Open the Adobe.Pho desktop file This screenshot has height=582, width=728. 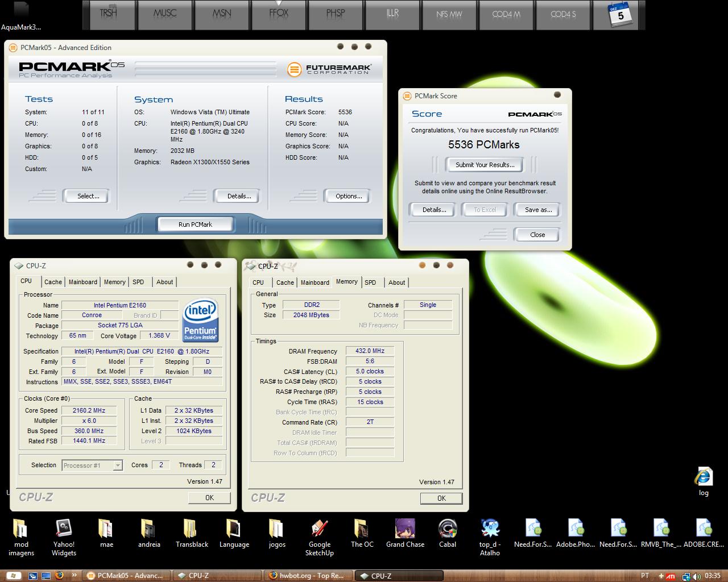[x=576, y=533]
